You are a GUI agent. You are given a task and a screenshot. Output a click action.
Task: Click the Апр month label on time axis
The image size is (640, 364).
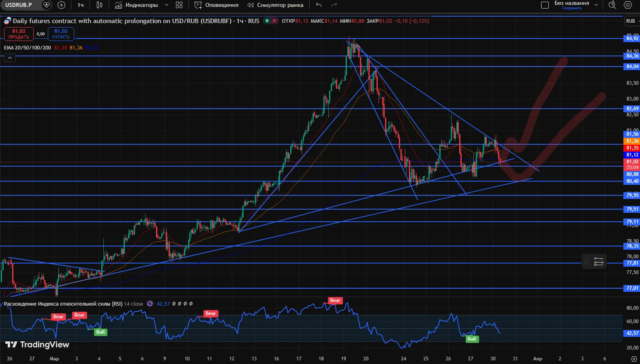(x=537, y=359)
